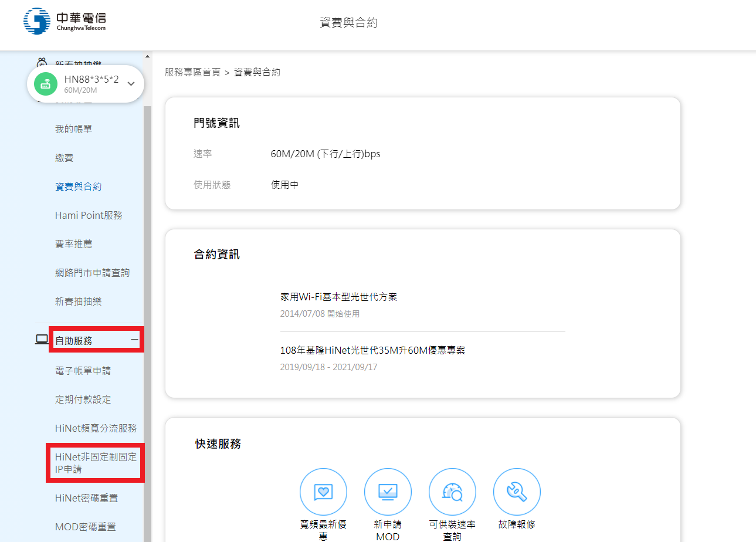Click the laptop icon beside 自助服務
Screen dimensions: 756x542
click(42, 340)
